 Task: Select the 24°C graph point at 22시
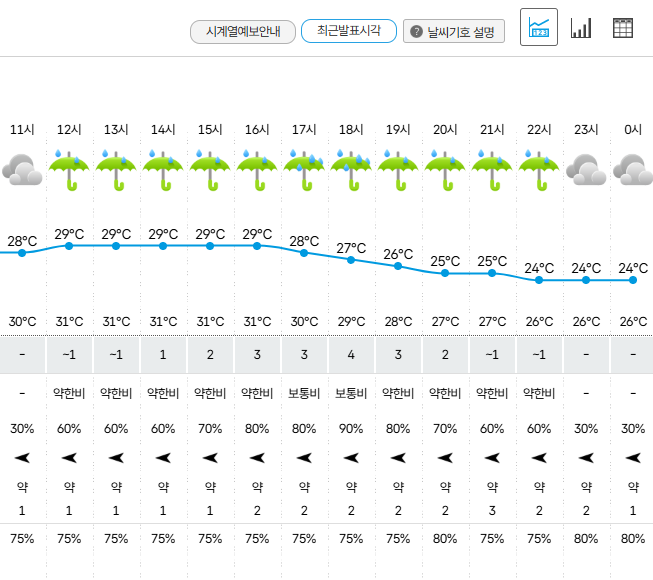click(539, 280)
